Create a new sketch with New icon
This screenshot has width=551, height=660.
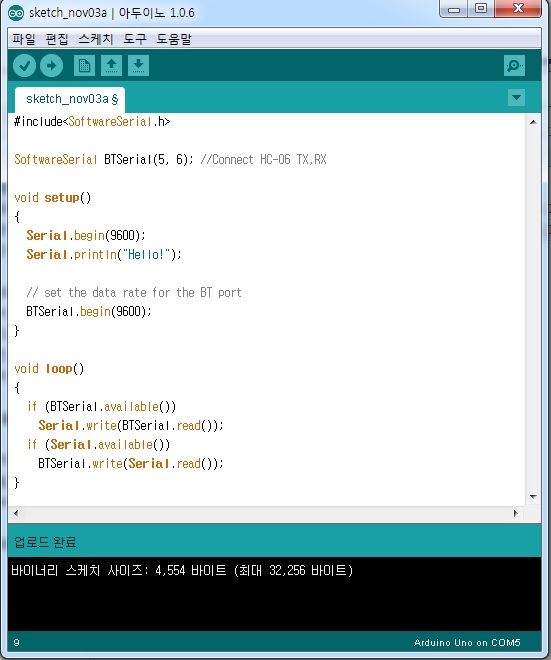click(x=84, y=66)
